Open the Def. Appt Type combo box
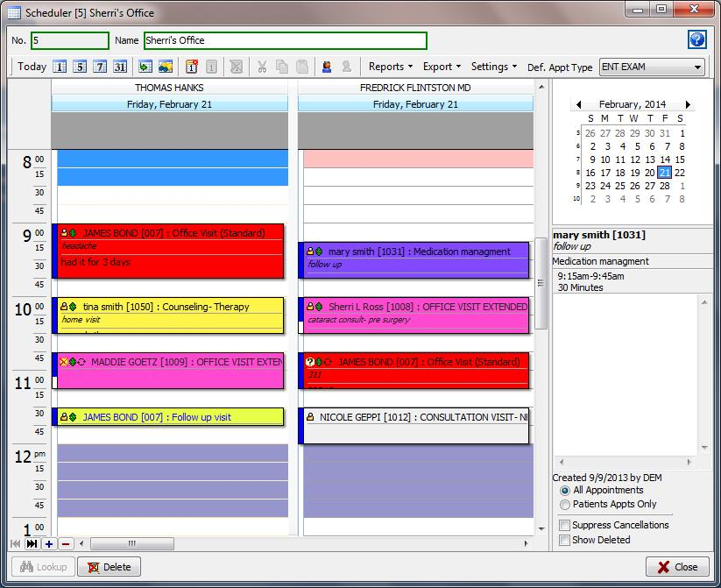This screenshot has width=721, height=588. coord(652,67)
